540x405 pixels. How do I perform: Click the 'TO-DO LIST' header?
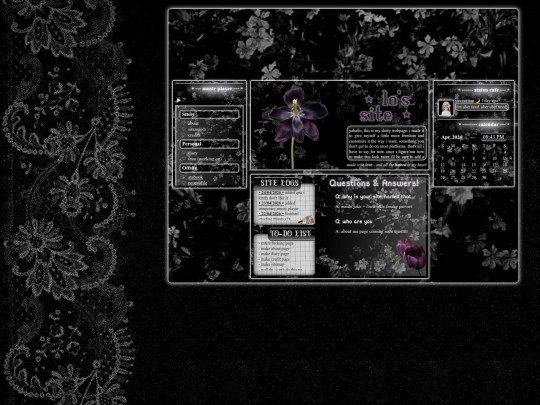(291, 233)
